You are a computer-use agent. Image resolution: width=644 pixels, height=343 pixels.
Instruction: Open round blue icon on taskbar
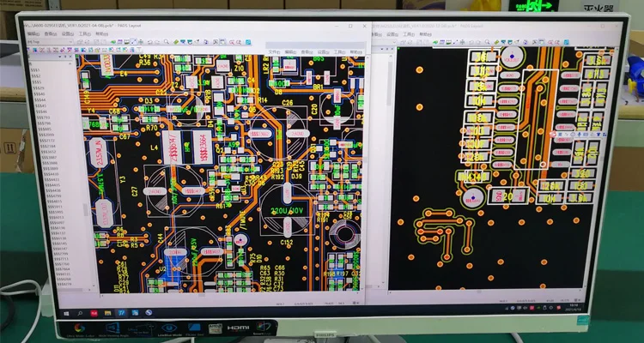(x=149, y=313)
